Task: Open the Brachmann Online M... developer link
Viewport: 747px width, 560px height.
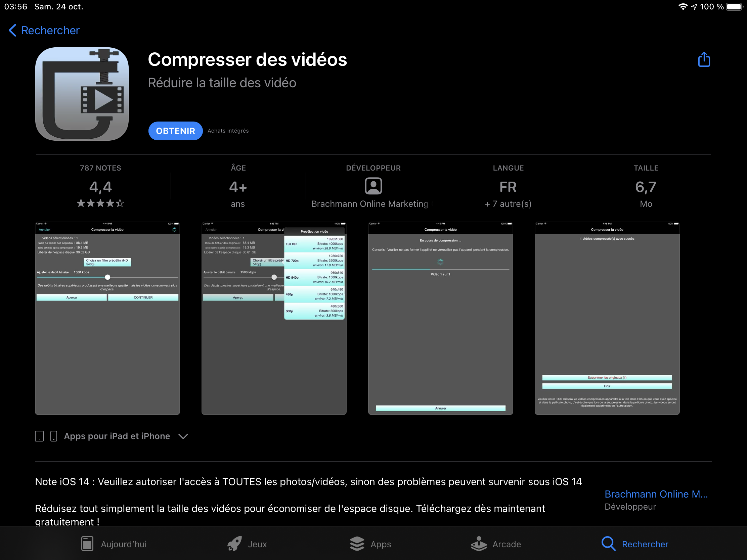Action: point(656,494)
